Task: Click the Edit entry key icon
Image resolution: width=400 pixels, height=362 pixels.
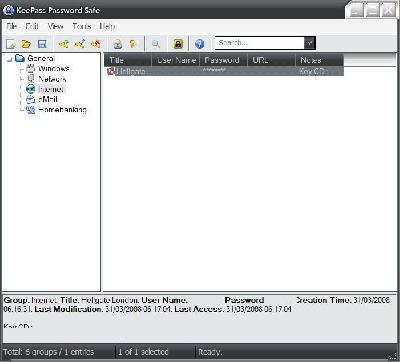Action: coord(80,44)
